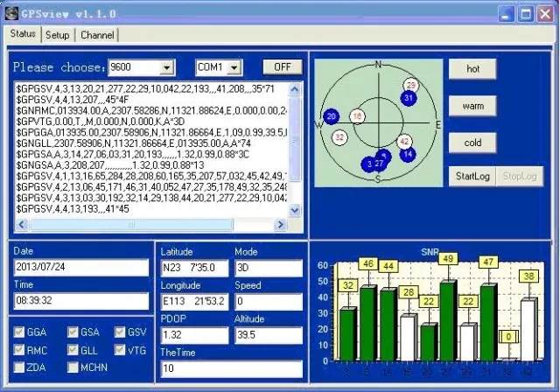Expand the COM1 port dropdown
The width and height of the screenshot is (560, 392).
pos(234,67)
